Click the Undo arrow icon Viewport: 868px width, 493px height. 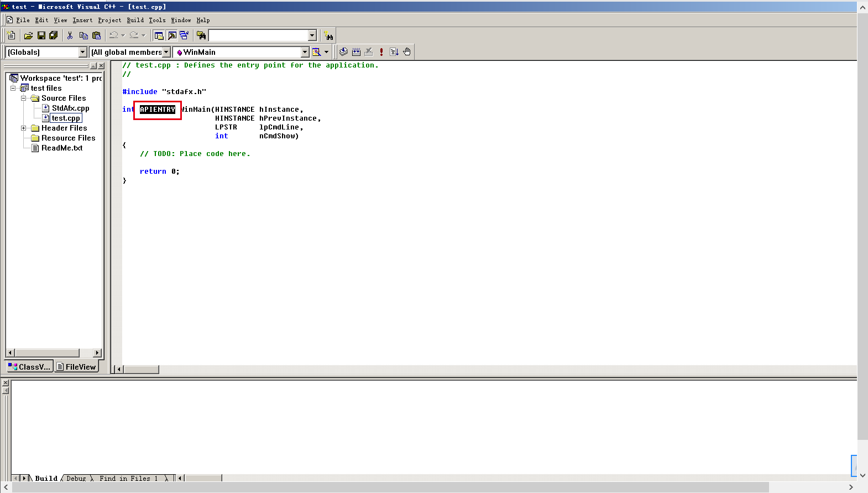click(113, 35)
